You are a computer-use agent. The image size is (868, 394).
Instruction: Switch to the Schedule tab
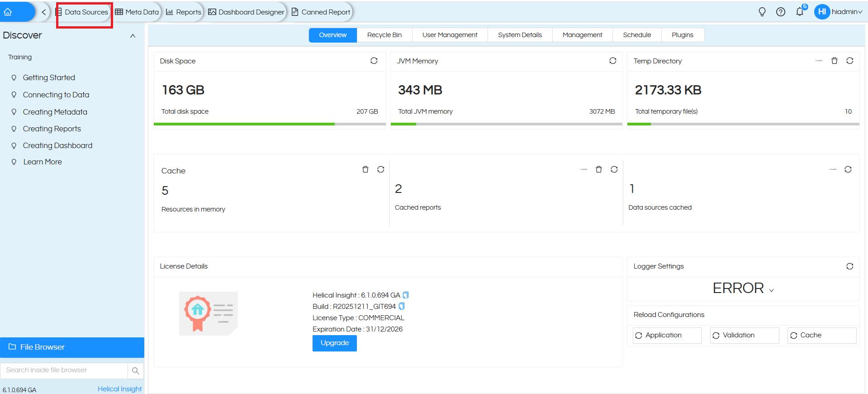(x=637, y=35)
